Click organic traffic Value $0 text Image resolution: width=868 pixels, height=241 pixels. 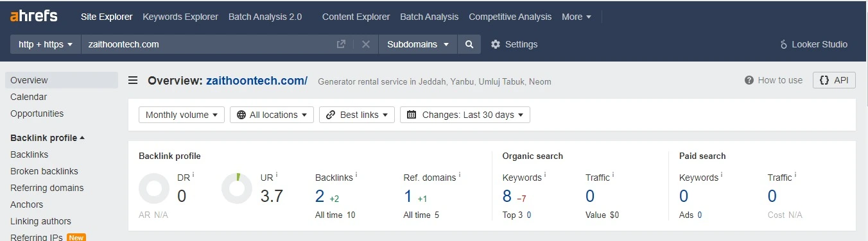(602, 215)
